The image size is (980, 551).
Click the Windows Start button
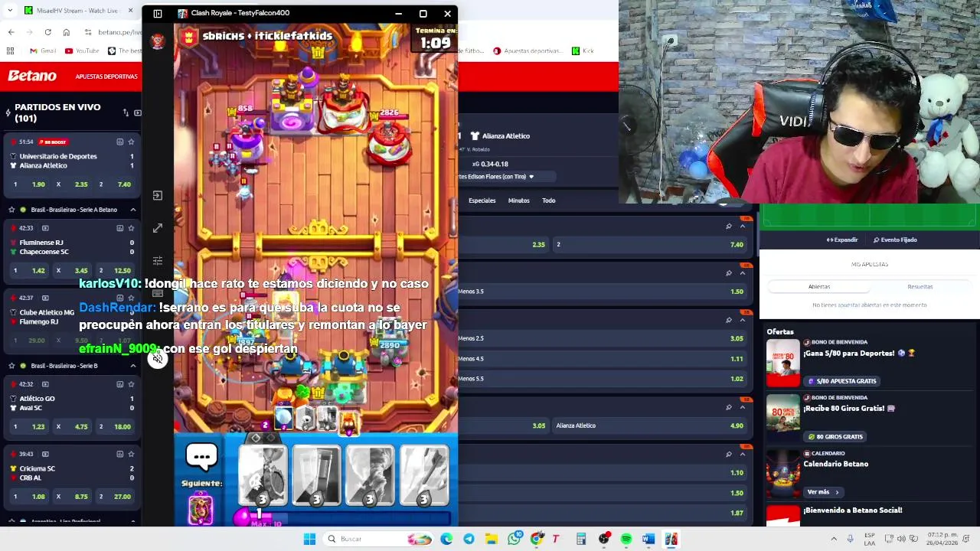309,539
